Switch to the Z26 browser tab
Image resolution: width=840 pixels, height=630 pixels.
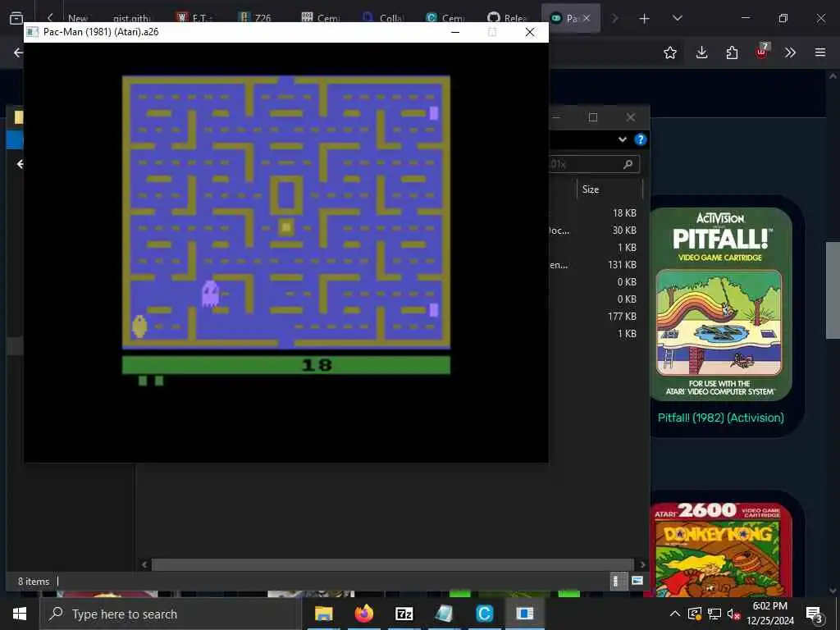click(255, 19)
